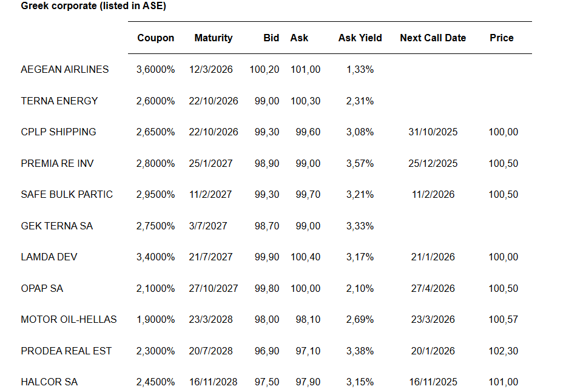Viewport: 583px width, 392px height.
Task: Click HALCOR call date 16/11/2025
Action: [x=433, y=382]
